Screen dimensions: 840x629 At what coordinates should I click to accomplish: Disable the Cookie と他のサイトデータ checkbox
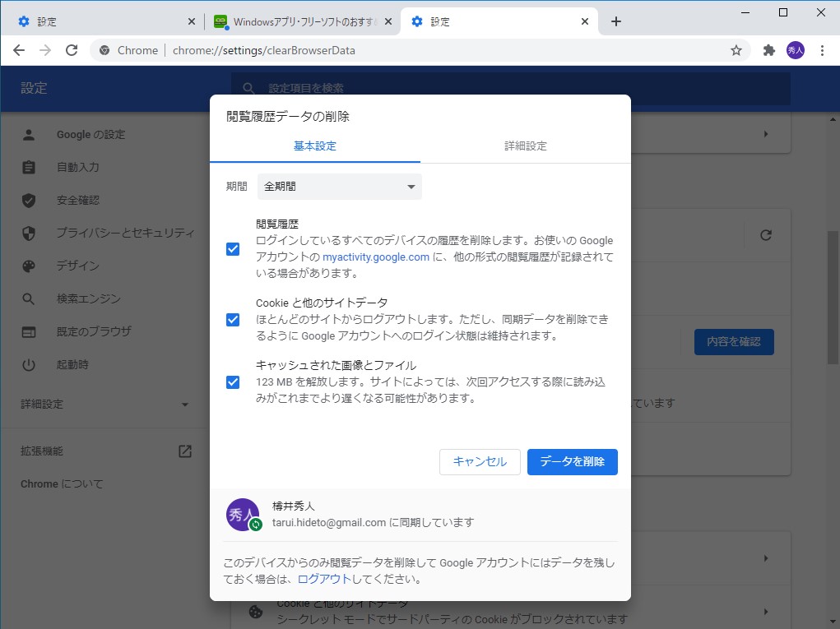[233, 320]
